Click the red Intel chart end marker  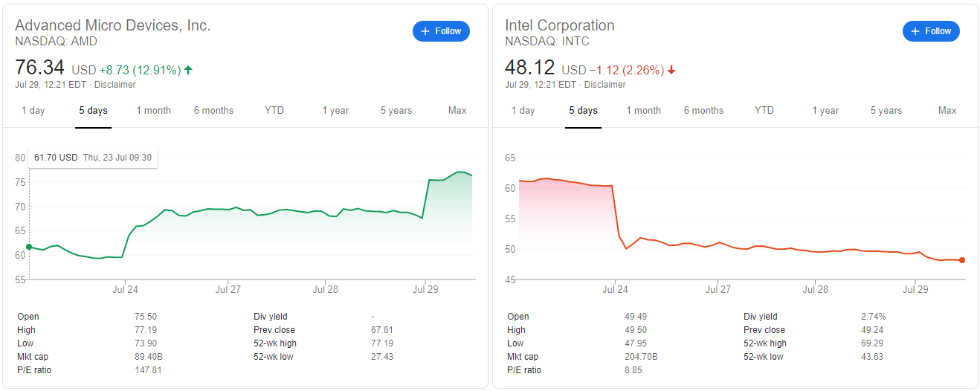[962, 260]
